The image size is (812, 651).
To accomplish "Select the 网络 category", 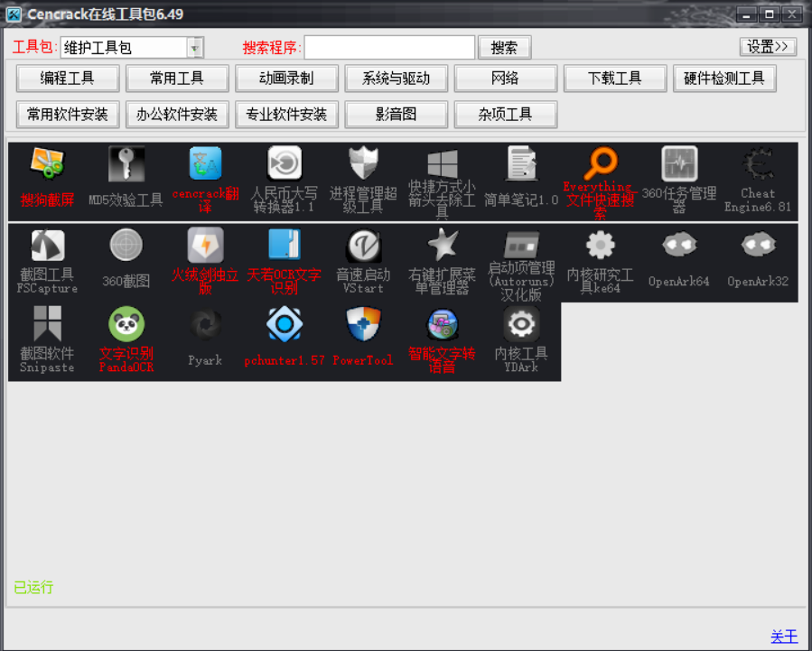I will pos(506,79).
